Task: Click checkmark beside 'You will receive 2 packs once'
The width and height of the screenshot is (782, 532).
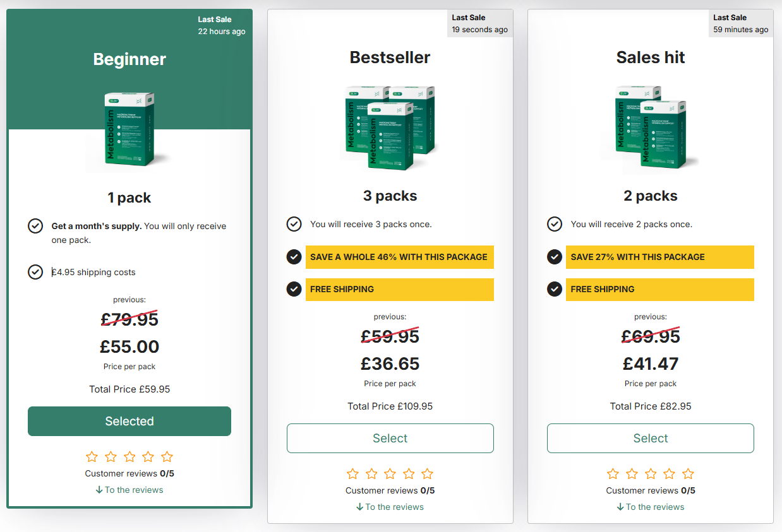Action: [555, 224]
